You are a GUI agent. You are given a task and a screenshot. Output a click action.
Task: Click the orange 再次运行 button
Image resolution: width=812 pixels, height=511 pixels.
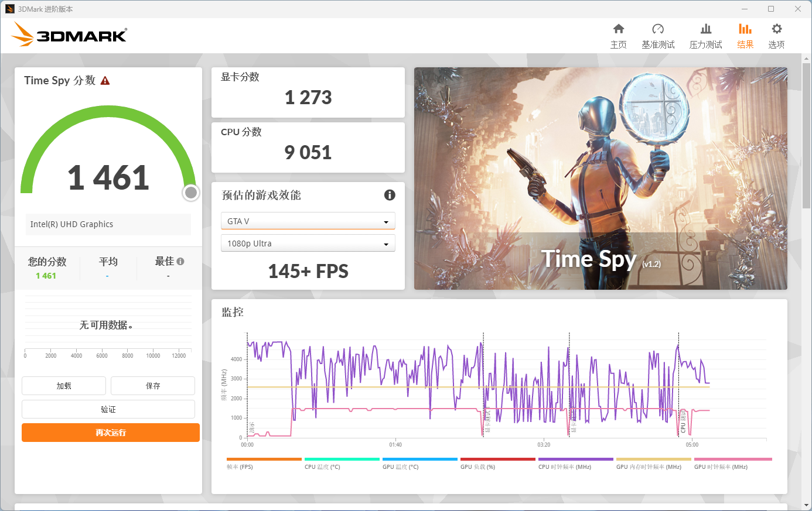coord(111,433)
